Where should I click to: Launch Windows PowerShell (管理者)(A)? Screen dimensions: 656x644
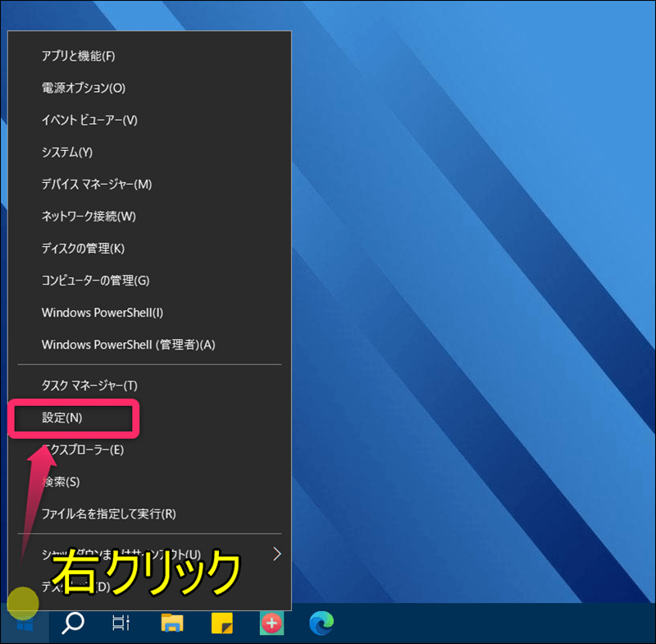click(x=128, y=345)
